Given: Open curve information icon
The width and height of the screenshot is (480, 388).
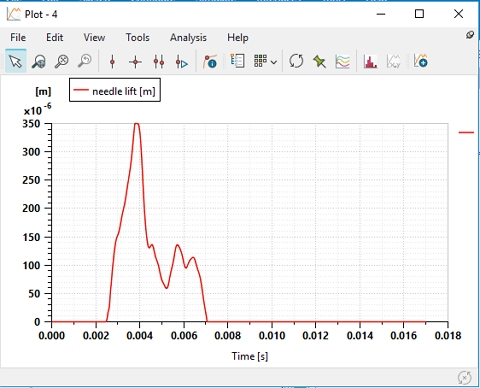Looking at the screenshot, I should [x=210, y=62].
